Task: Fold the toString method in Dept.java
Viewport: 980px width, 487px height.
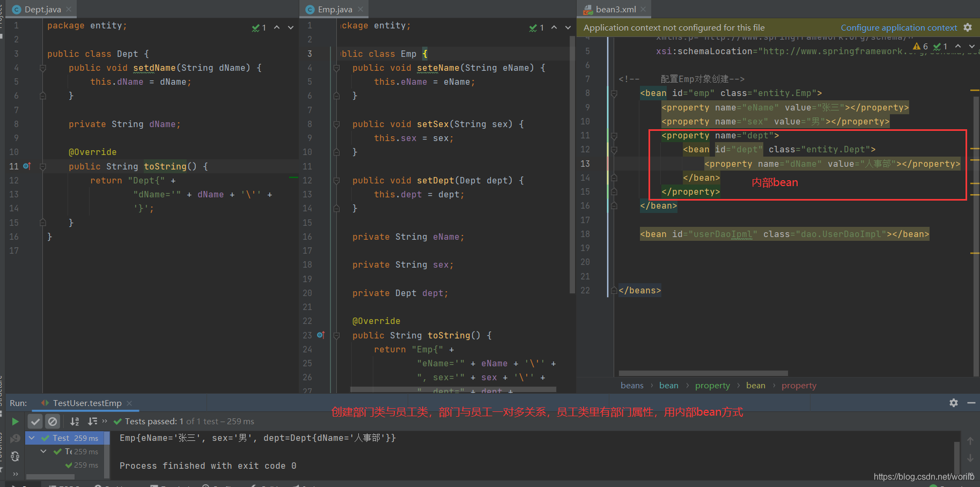Action: tap(43, 166)
